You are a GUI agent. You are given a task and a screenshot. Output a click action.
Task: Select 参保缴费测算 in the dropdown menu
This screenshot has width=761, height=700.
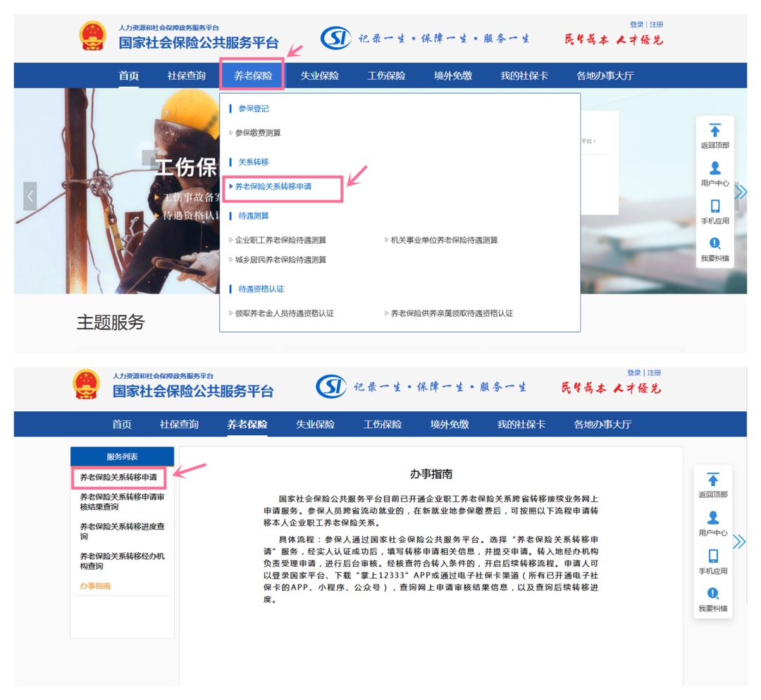(258, 133)
